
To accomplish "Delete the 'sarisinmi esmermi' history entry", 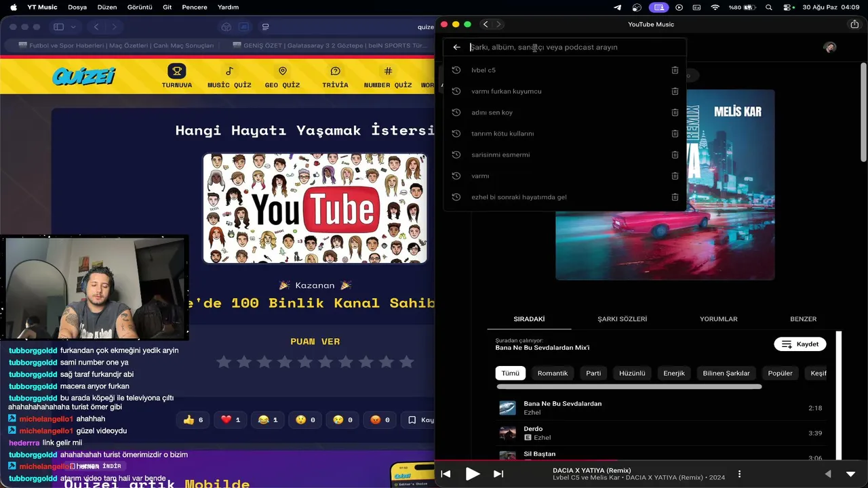I will pyautogui.click(x=675, y=155).
